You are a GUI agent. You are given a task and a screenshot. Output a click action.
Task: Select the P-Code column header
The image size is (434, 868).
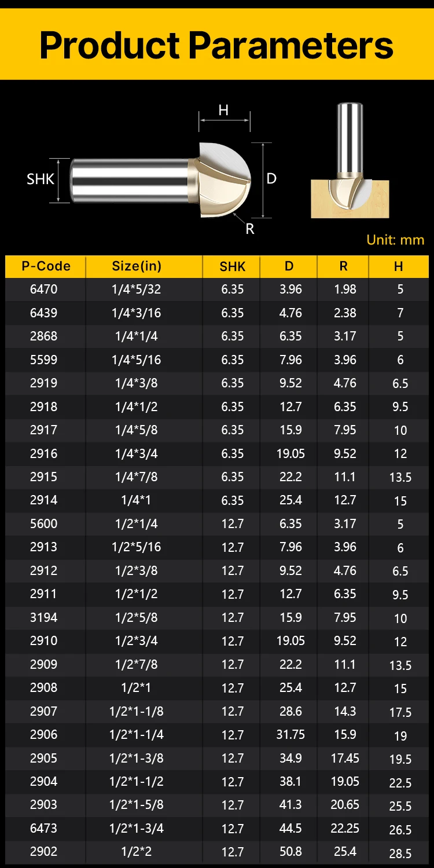coord(46,266)
